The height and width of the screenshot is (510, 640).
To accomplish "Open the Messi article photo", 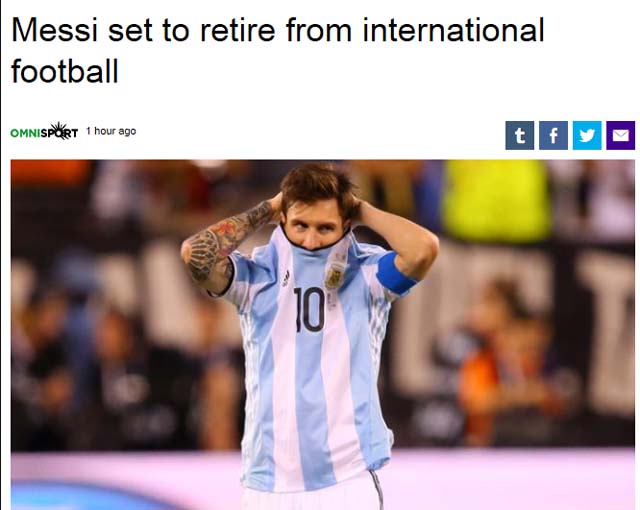I will pos(322,335).
